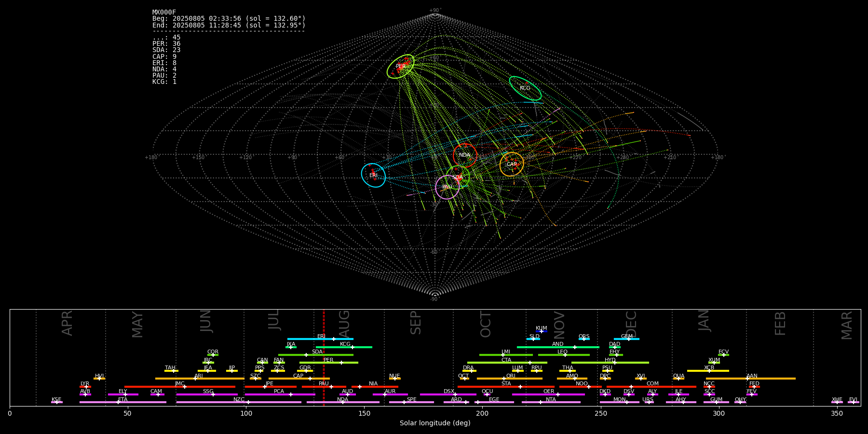
Task: Click legend entry 'CAP: 9'
Action: pyautogui.click(x=164, y=56)
